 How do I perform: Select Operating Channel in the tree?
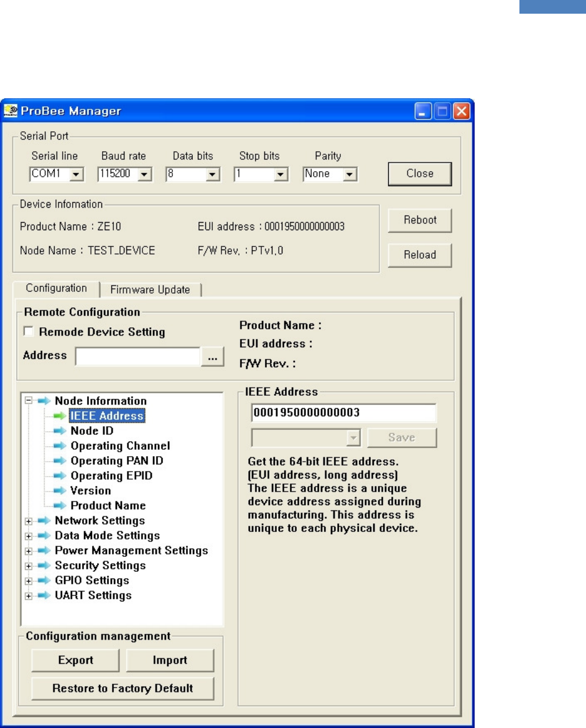pyautogui.click(x=120, y=446)
